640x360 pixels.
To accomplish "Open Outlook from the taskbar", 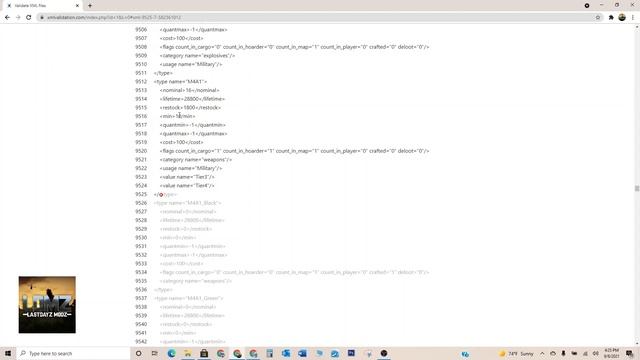I will 286,353.
